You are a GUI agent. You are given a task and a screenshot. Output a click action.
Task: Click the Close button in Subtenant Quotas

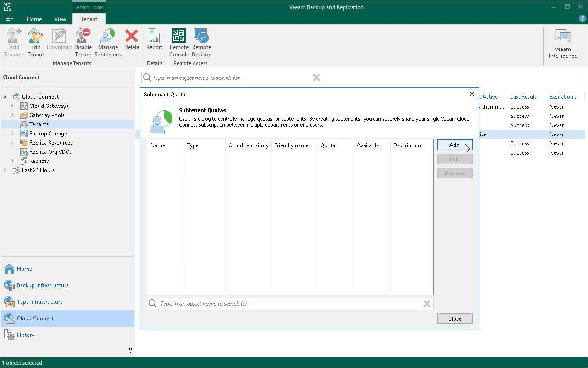coord(455,319)
